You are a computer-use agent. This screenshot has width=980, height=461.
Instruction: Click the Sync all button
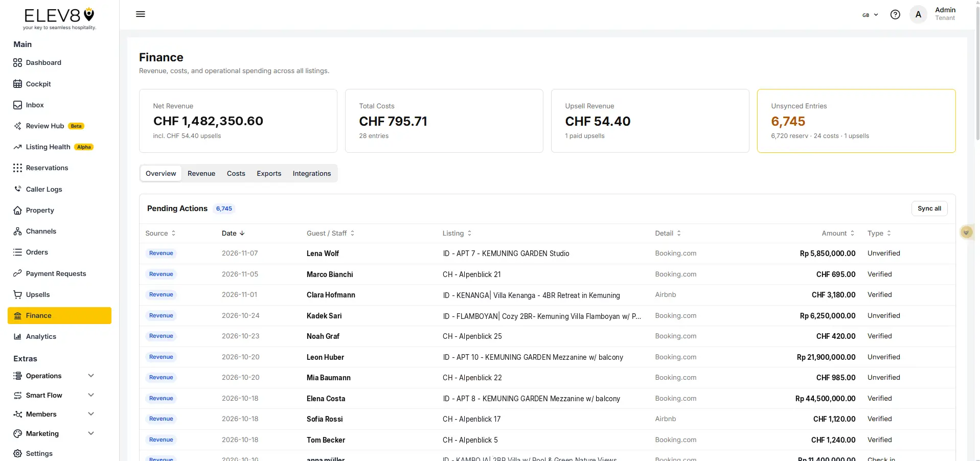(929, 209)
